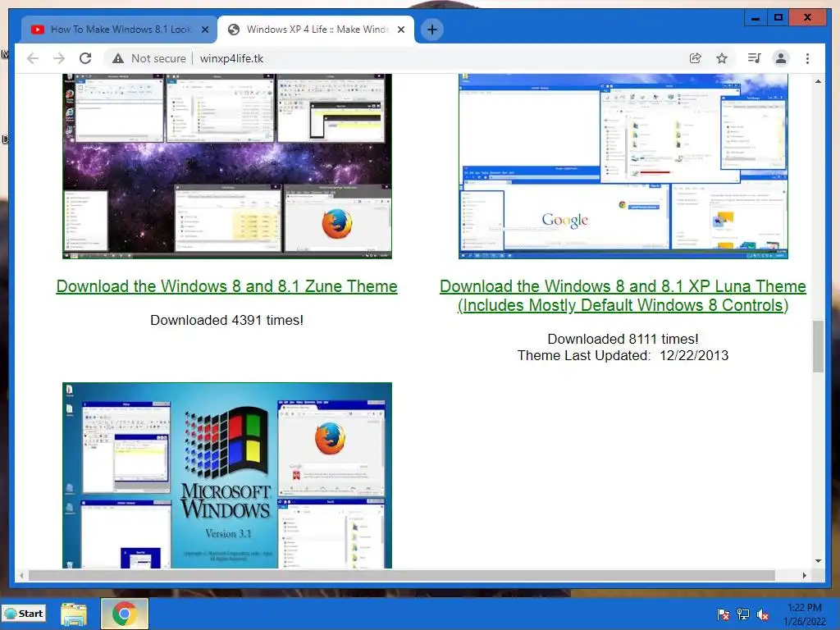Click the horizontal scrollbar right arrow
This screenshot has width=840, height=630.
[804, 575]
